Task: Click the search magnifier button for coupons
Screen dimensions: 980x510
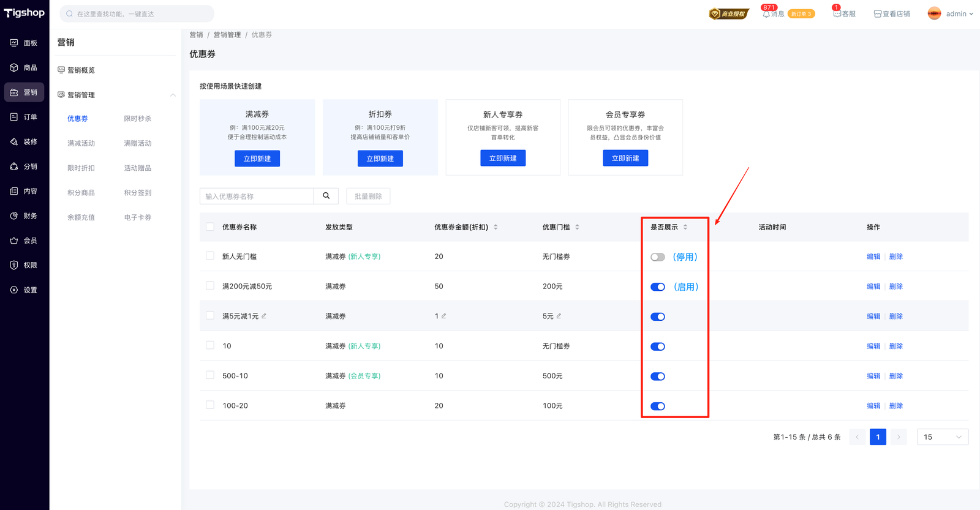Action: (326, 196)
